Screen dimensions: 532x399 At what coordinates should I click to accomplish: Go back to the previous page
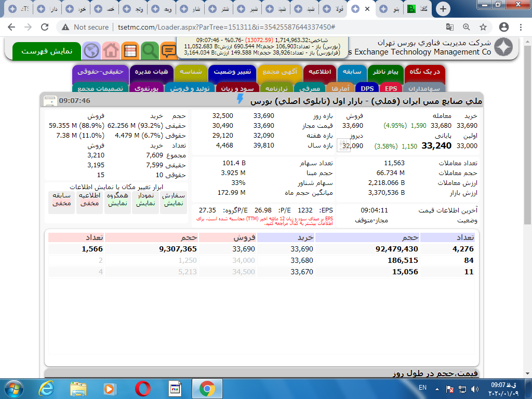[x=11, y=27]
